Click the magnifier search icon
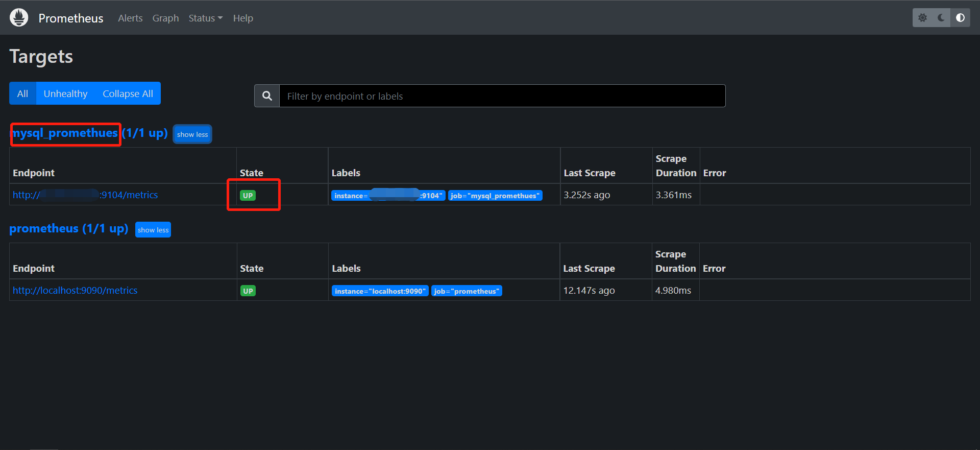 coord(267,96)
